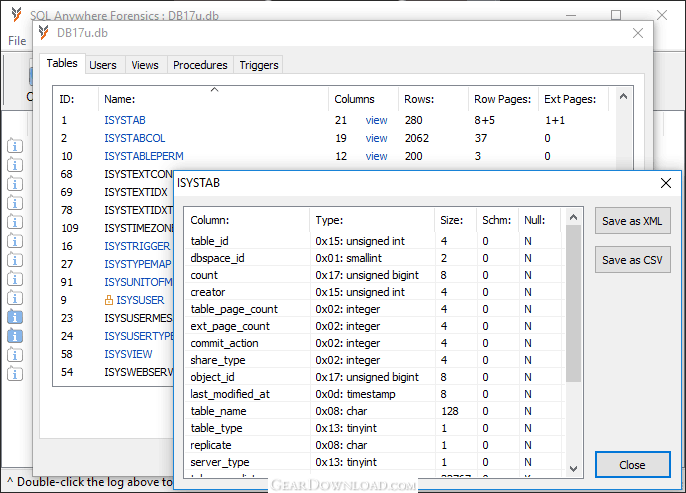Select the ext_page_count row

click(374, 326)
